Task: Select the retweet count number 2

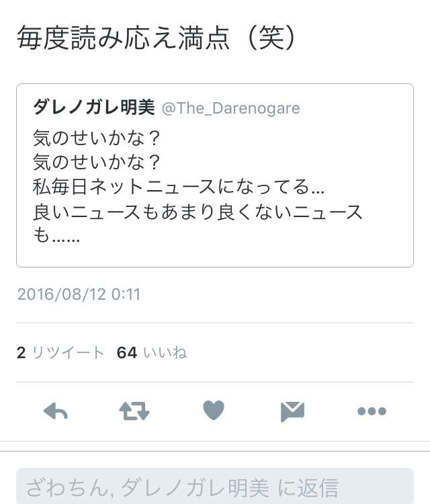Action: [21, 353]
